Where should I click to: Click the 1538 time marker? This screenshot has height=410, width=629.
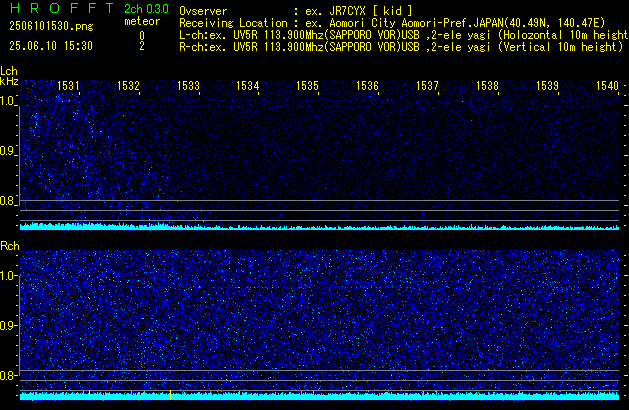487,86
